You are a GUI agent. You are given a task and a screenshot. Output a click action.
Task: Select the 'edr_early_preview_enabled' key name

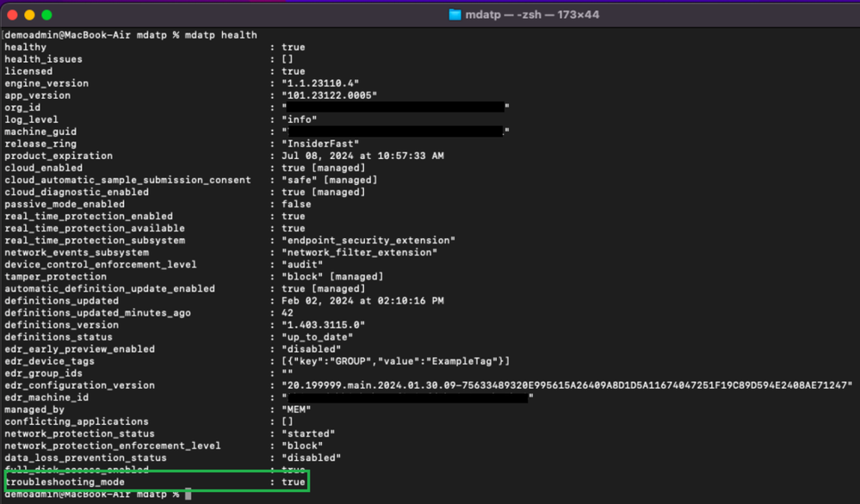click(79, 349)
